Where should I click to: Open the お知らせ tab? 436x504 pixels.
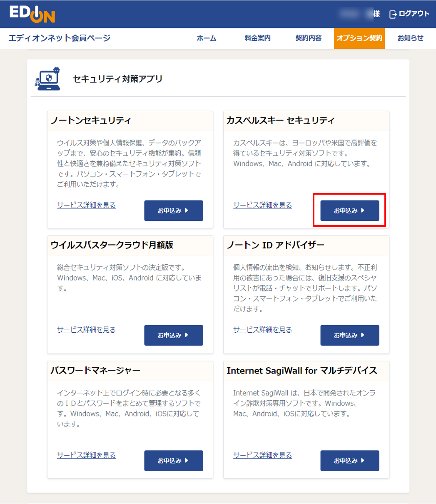410,38
